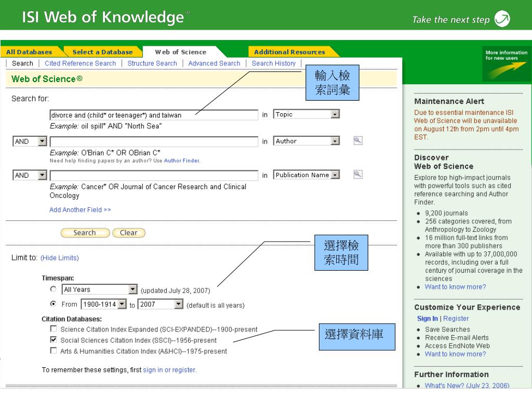The width and height of the screenshot is (532, 399).
Task: Check Science Citation Index Expanded checkbox
Action: tap(54, 328)
